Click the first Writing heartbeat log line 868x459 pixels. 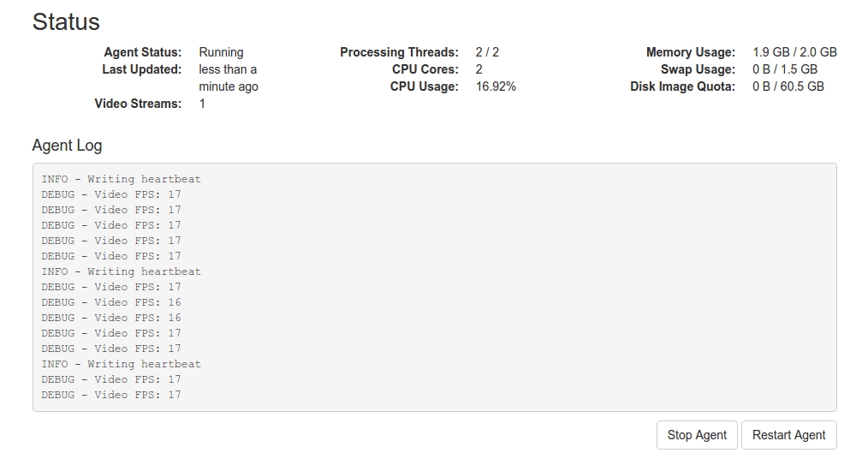pos(121,179)
